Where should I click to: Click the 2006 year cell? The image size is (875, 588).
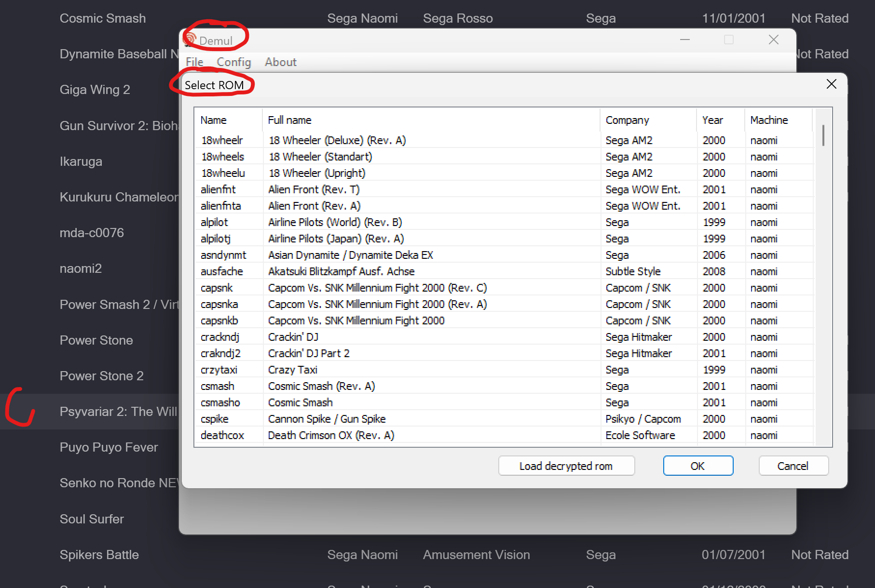714,255
